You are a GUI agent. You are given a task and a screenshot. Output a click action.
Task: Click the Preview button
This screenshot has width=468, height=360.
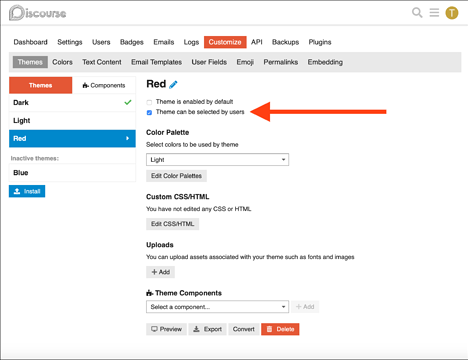point(166,329)
